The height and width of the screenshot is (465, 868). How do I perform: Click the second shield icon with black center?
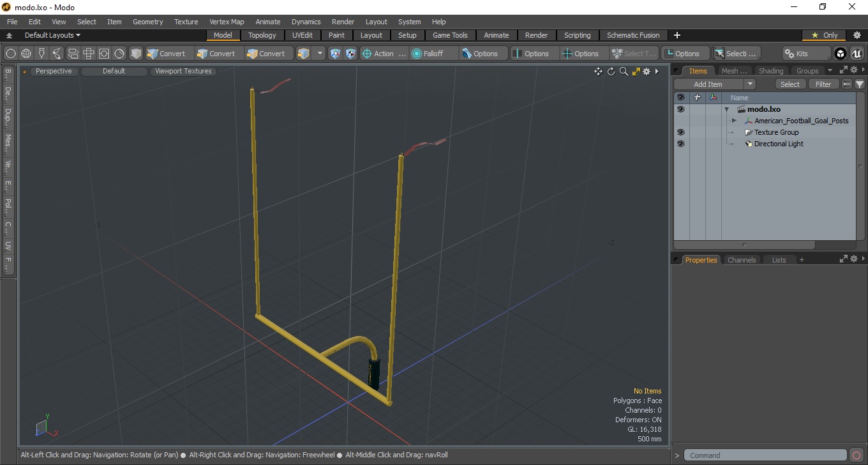[350, 54]
